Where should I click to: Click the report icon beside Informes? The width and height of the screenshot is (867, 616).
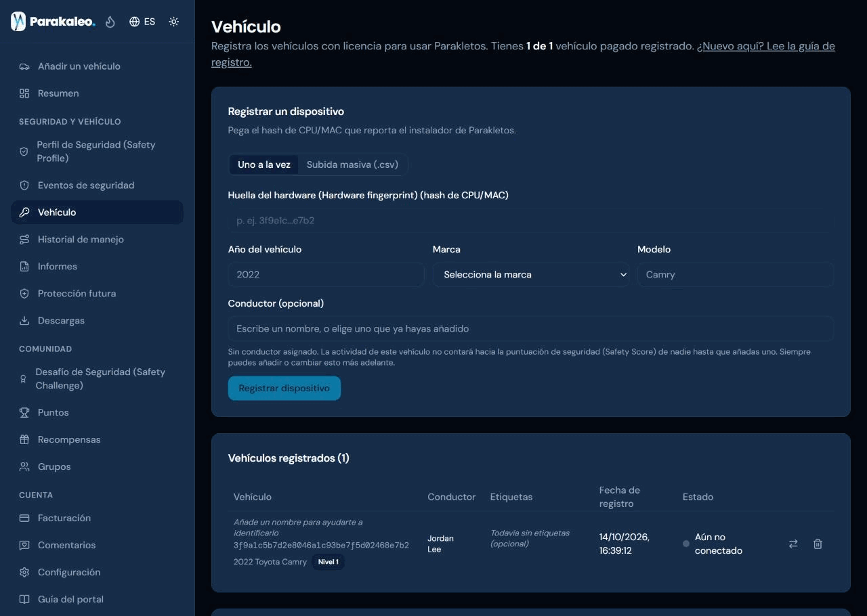[24, 267]
